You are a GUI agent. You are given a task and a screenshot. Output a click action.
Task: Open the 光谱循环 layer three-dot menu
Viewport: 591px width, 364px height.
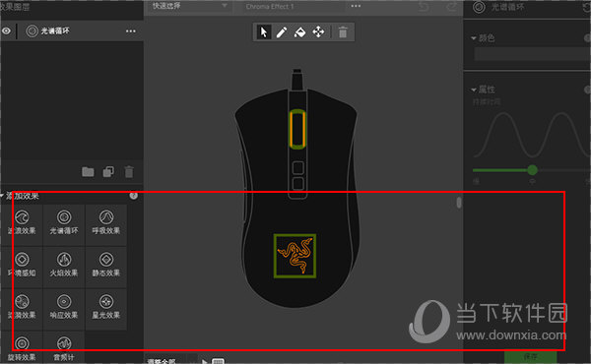[x=131, y=31]
